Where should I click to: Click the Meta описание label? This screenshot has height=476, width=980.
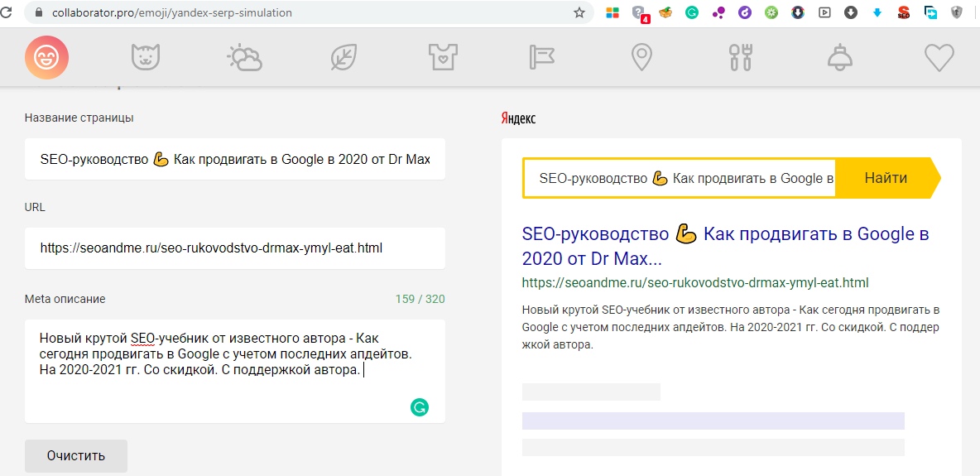click(65, 299)
